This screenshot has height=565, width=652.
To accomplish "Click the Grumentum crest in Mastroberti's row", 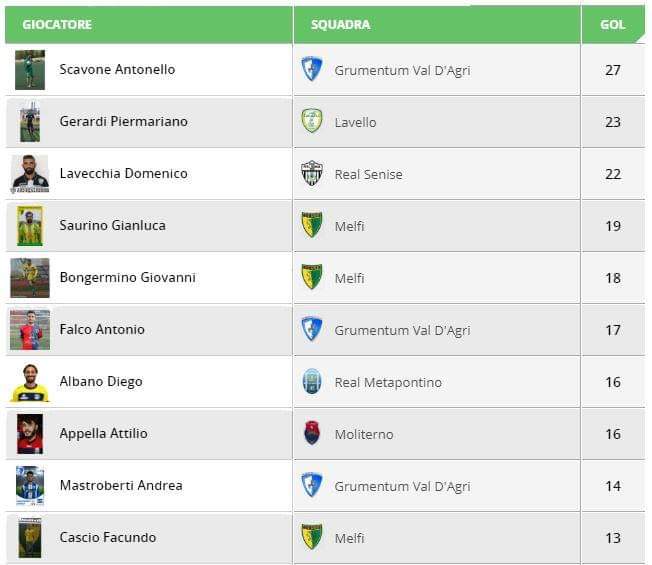I will pyautogui.click(x=312, y=485).
